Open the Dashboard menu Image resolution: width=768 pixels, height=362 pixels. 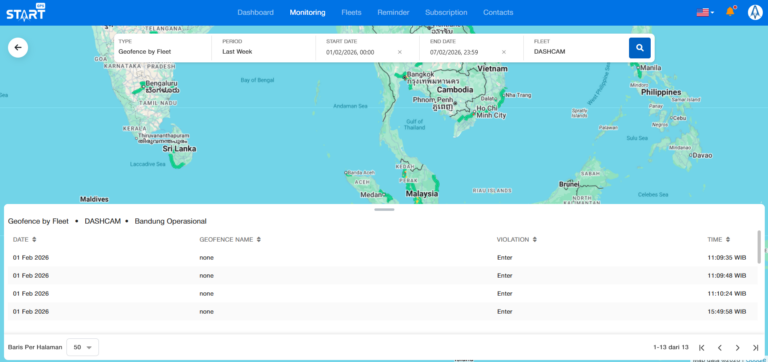pyautogui.click(x=256, y=12)
